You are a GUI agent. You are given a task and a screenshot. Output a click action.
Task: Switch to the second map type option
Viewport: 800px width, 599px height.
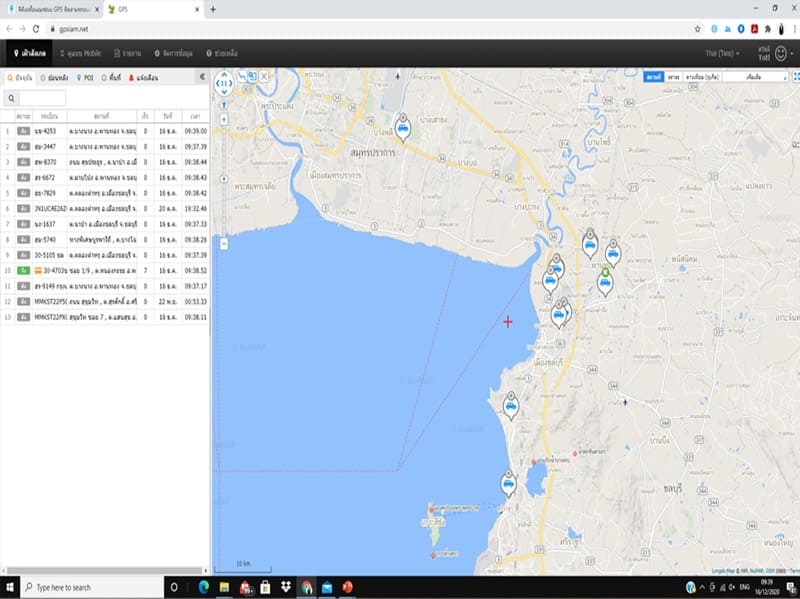point(674,76)
